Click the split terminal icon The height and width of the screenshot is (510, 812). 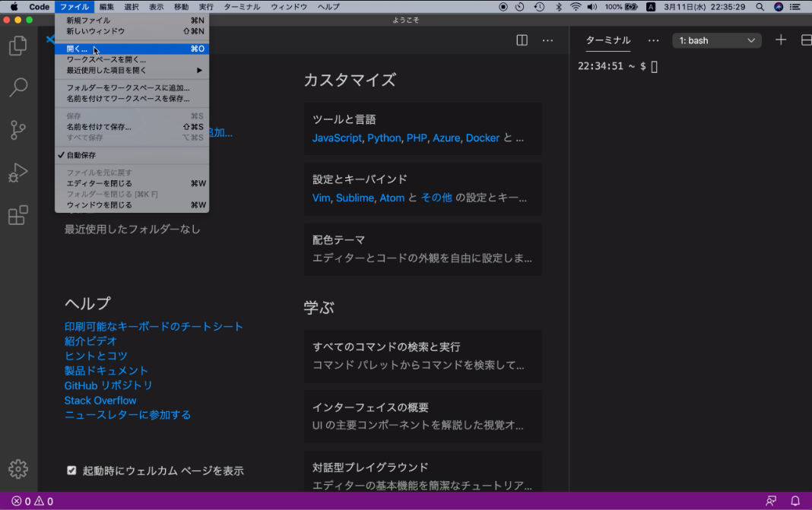tap(806, 40)
